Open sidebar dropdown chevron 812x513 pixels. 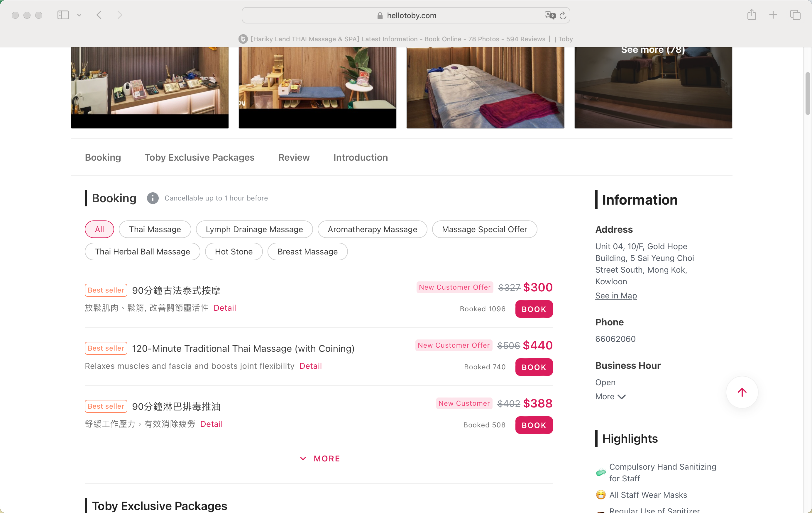tap(79, 15)
